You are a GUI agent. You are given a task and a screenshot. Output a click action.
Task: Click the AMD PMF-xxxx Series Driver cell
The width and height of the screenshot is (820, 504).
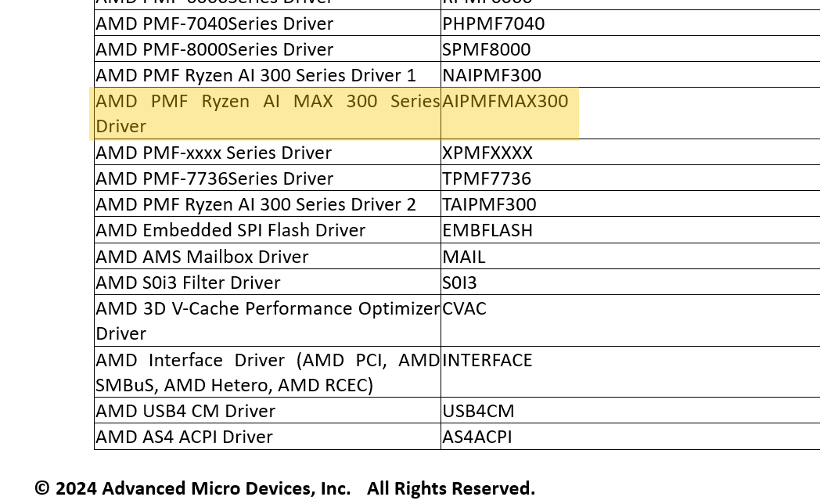[x=214, y=153]
